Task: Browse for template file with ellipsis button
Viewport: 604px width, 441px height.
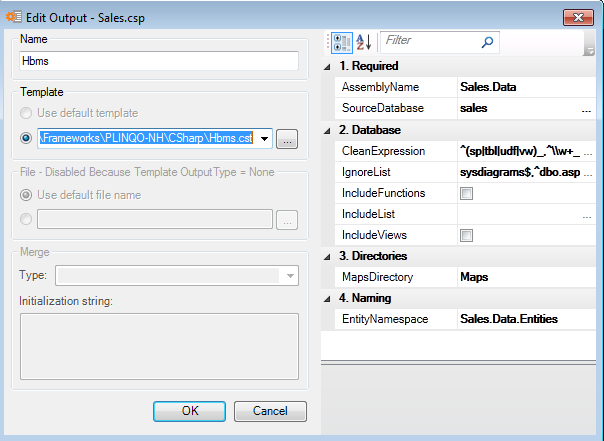Action: pyautogui.click(x=287, y=139)
